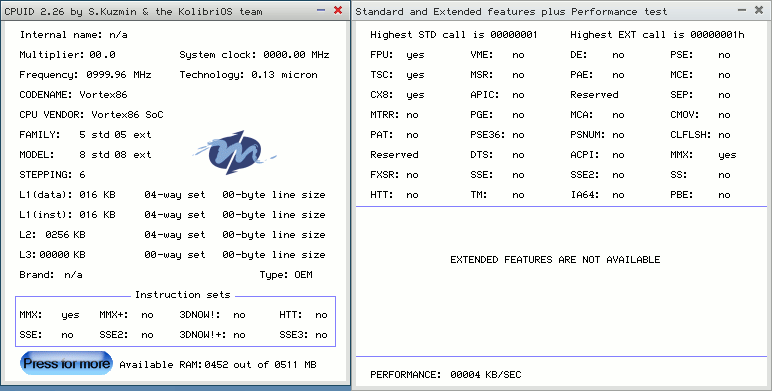The height and width of the screenshot is (391, 772).
Task: Click 'L3: 00000 KB' cache entry
Action: (53, 255)
